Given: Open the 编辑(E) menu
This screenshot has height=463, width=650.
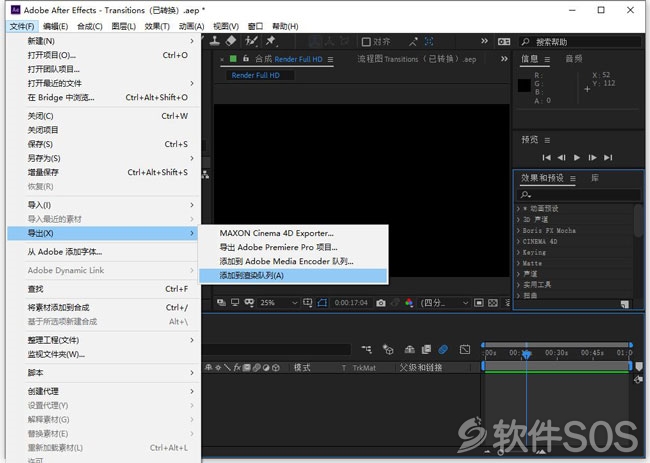Looking at the screenshot, I should pos(56,27).
